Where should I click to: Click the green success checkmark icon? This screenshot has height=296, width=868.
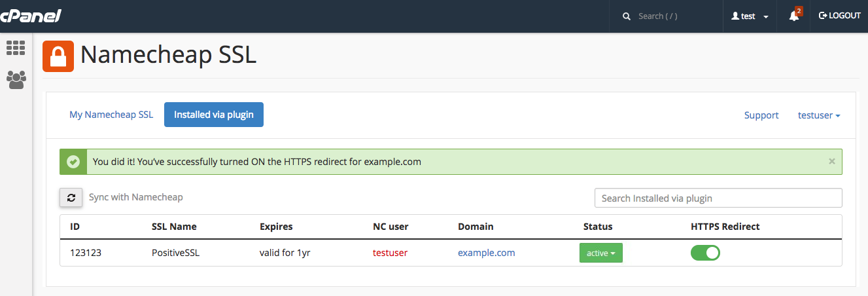[x=73, y=161]
